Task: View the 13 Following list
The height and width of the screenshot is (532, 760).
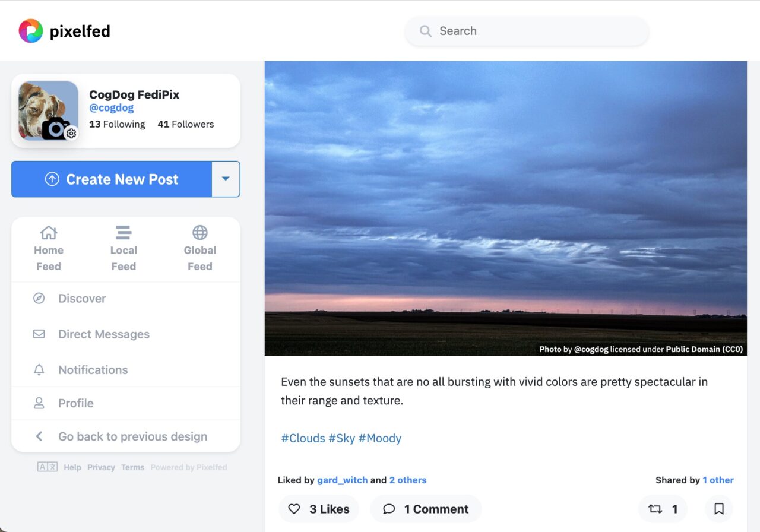Action: pyautogui.click(x=117, y=124)
